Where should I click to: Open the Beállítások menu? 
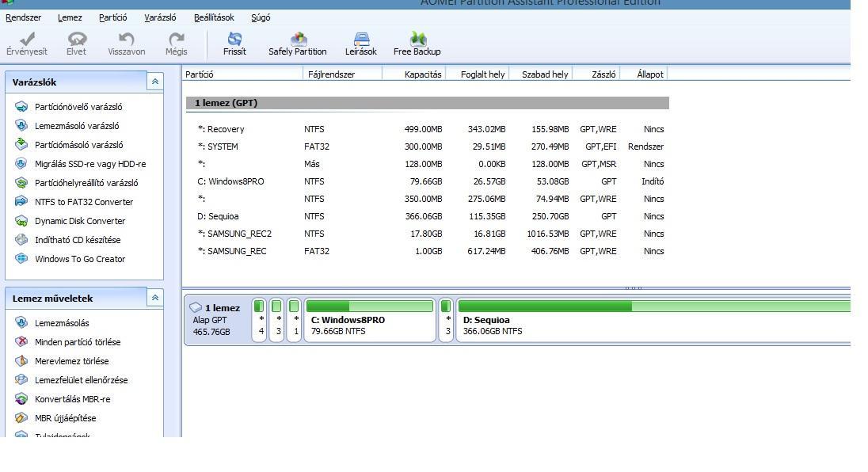(215, 17)
